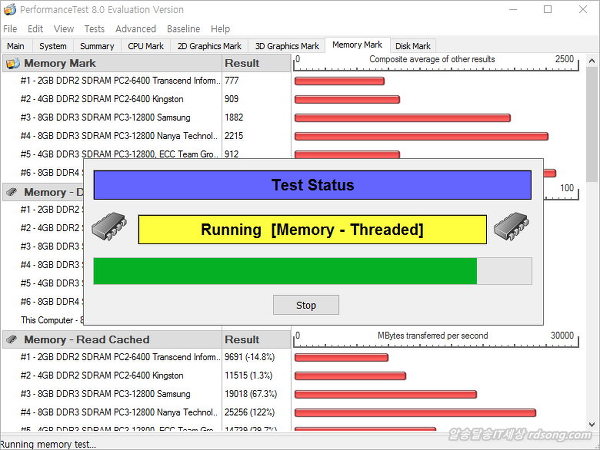Click the PerformanceTest app icon in title bar
The image size is (600, 450).
click(x=10, y=9)
